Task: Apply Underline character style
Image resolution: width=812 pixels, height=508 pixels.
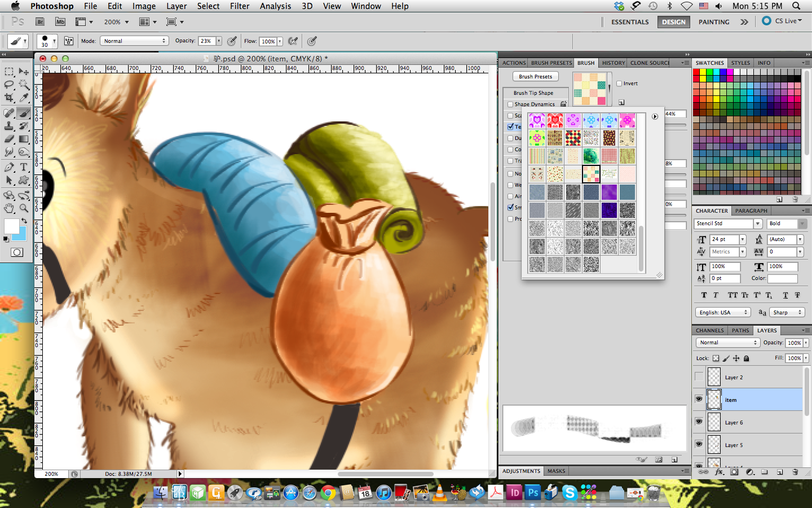Action: point(785,295)
